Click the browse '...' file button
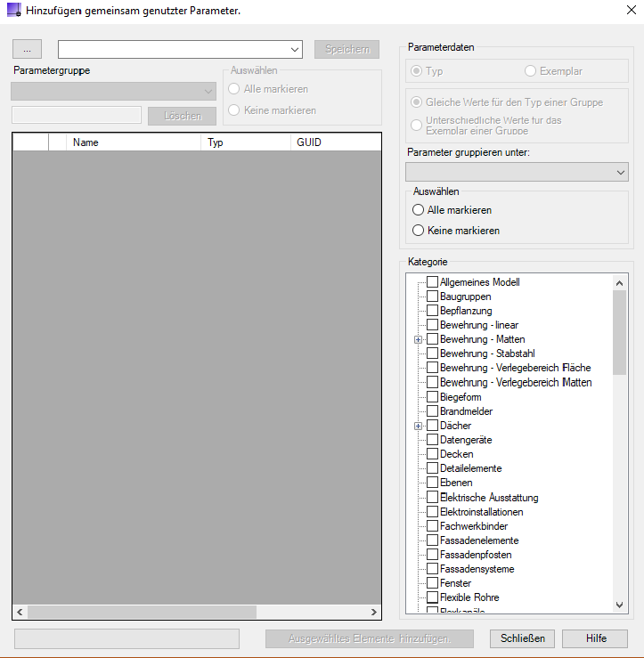This screenshot has height=658, width=644. pos(27,50)
